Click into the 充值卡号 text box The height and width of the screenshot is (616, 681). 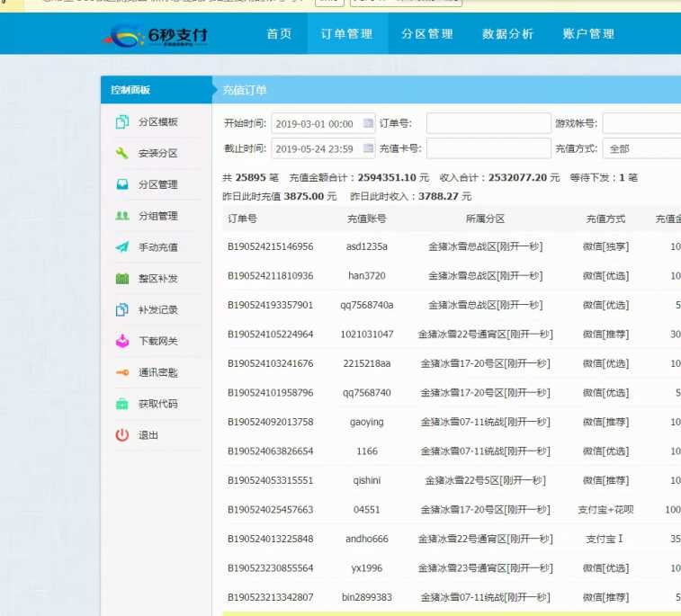coord(488,149)
